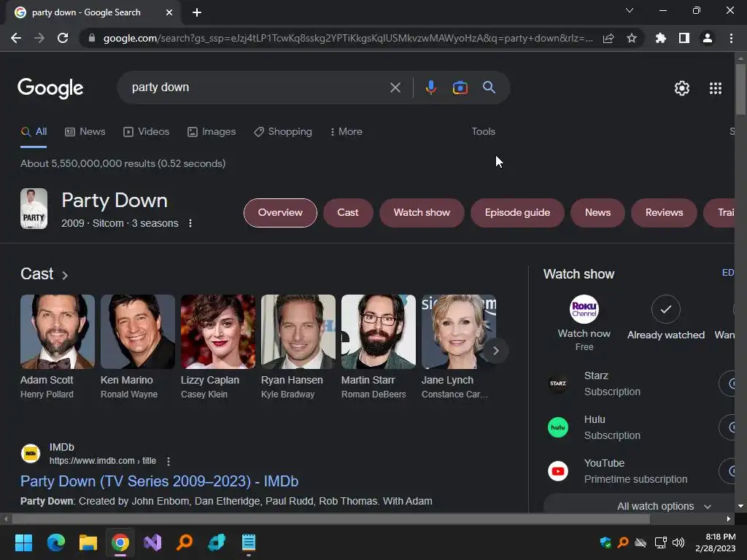Open the Google apps grid
Screen dimensions: 747x560
coord(715,88)
